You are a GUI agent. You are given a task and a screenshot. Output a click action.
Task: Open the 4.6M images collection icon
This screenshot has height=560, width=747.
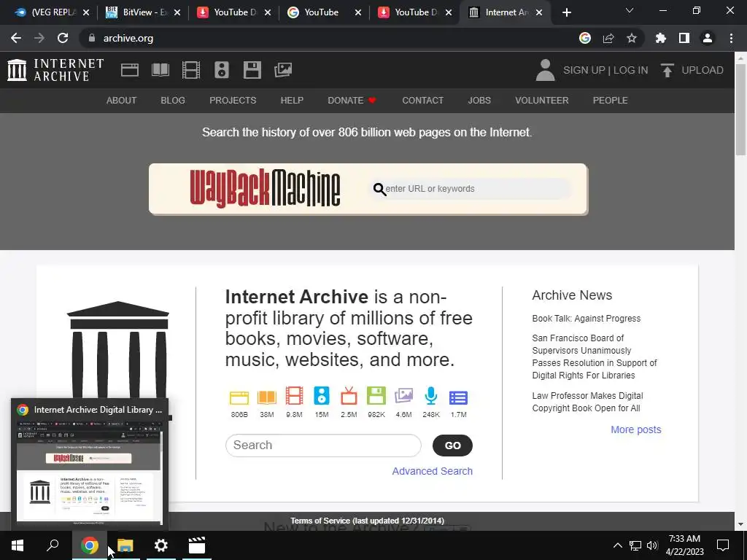tap(403, 396)
